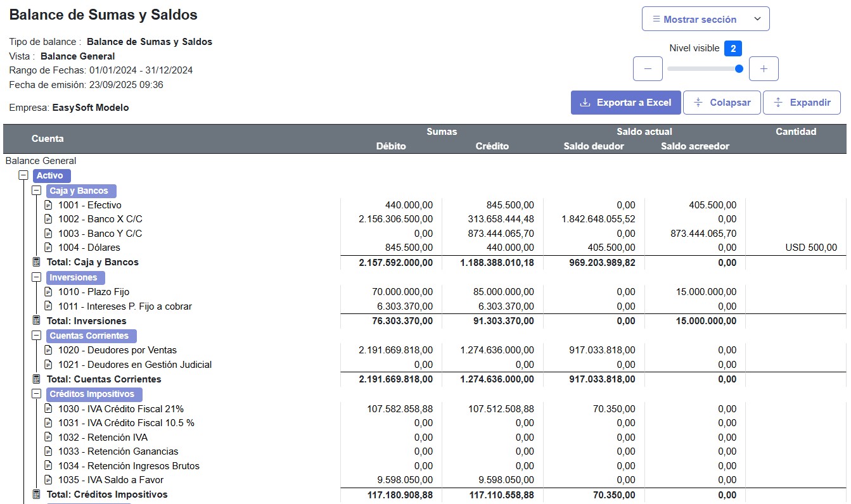Click calculator icon beside Total: Caja y Bancos
Screen dimensions: 851x504
click(x=36, y=262)
